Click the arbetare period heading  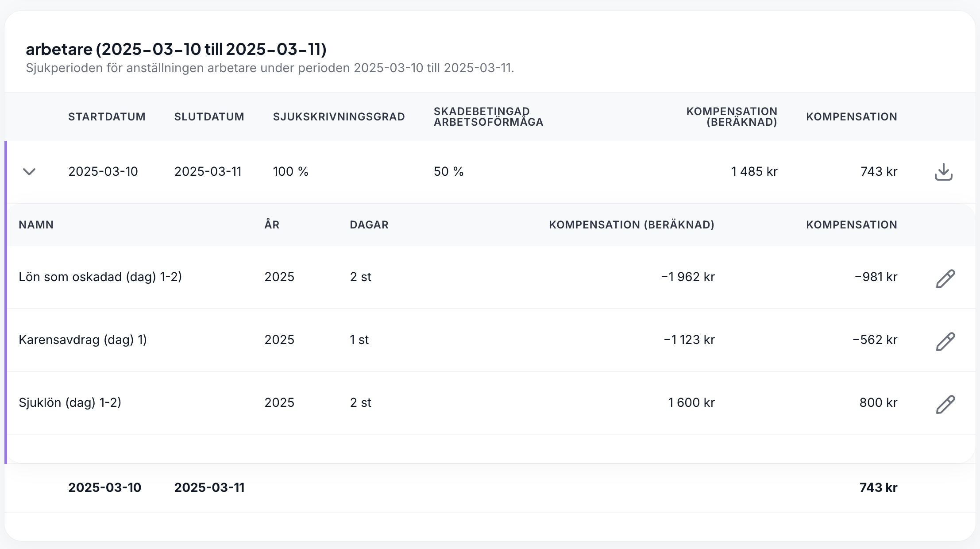176,49
